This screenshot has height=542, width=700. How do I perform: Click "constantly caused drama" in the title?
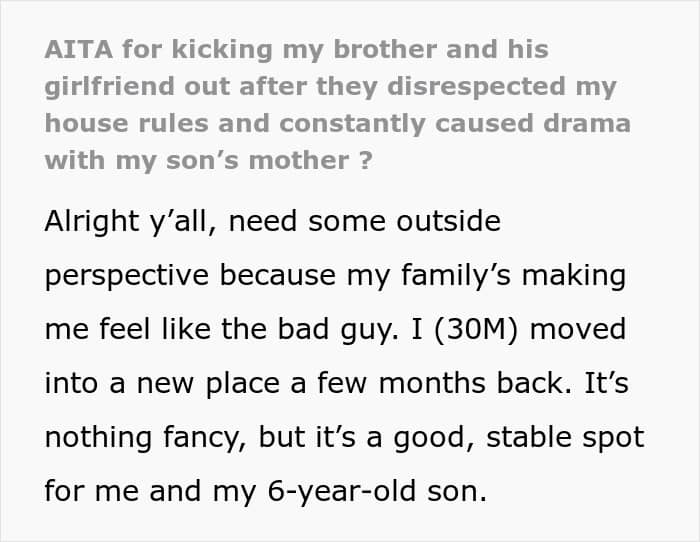point(455,124)
